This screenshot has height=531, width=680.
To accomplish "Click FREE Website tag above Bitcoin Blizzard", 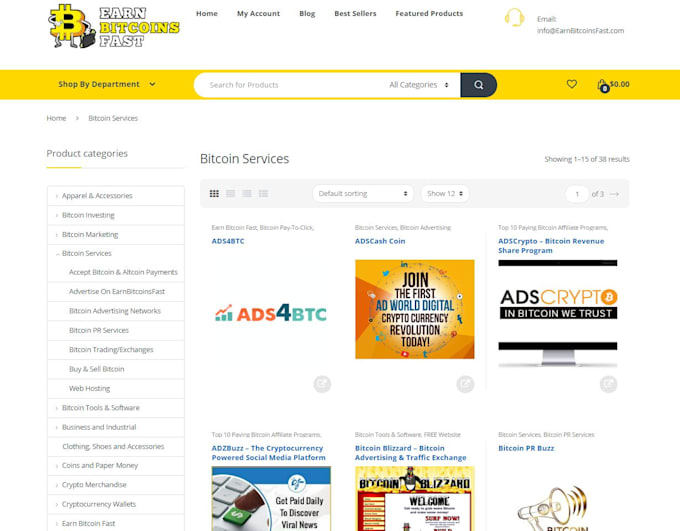I will [442, 435].
